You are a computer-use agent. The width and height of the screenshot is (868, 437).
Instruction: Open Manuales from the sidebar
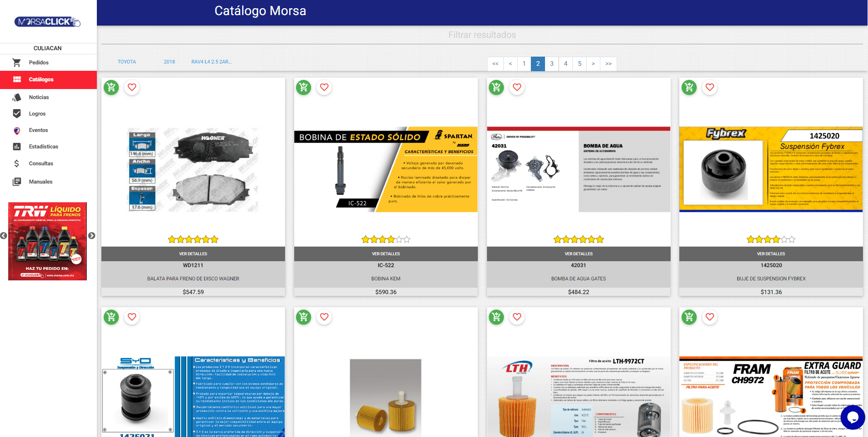point(40,181)
